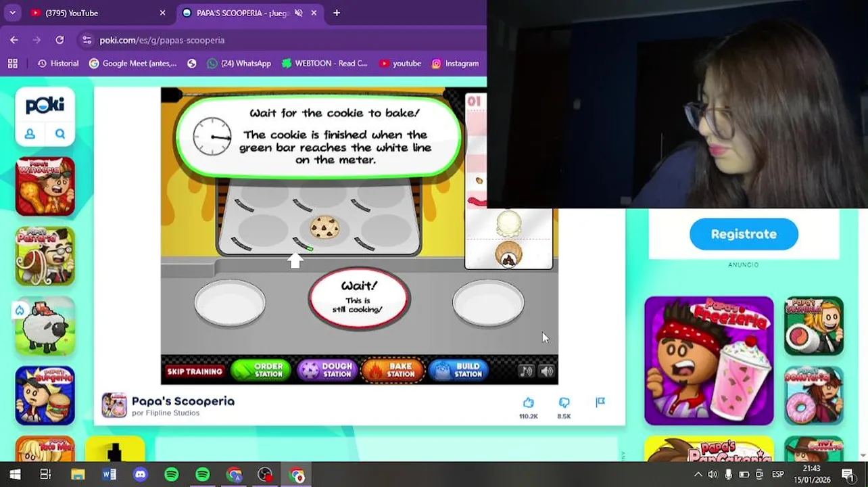Screen dimensions: 868x487
Task: Click the baking cookie in the oven
Action: (x=324, y=228)
